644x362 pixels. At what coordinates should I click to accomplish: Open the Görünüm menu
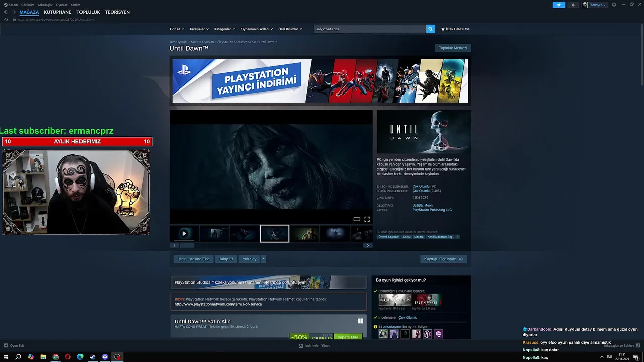click(28, 5)
